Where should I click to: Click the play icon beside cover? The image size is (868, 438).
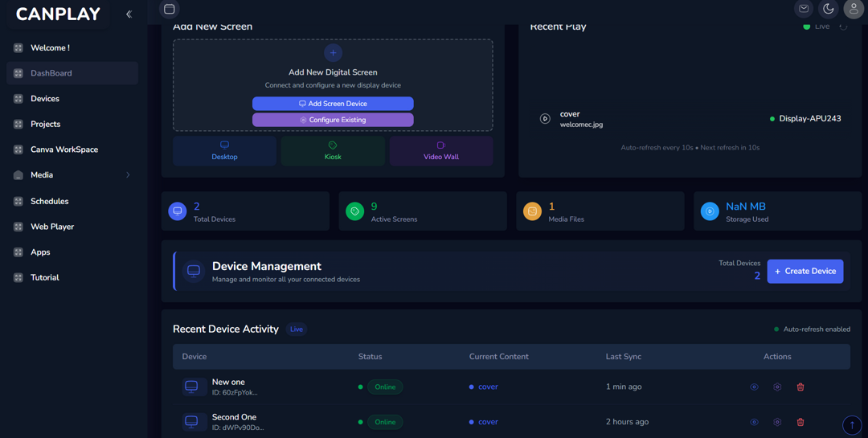click(x=545, y=118)
